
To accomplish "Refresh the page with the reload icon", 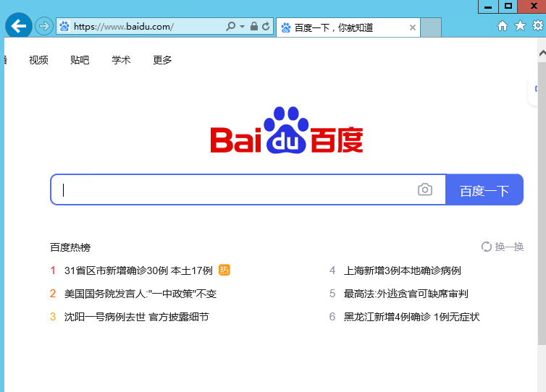I will click(266, 27).
